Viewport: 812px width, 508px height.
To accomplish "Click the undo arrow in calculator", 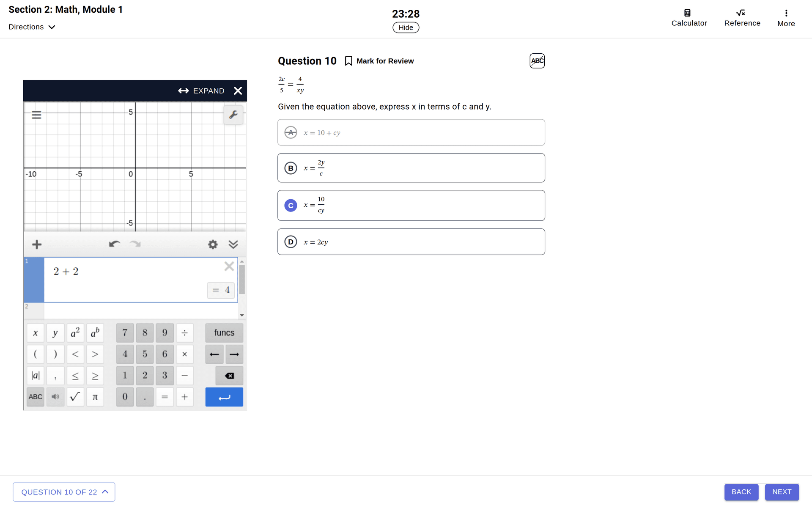I will point(114,244).
